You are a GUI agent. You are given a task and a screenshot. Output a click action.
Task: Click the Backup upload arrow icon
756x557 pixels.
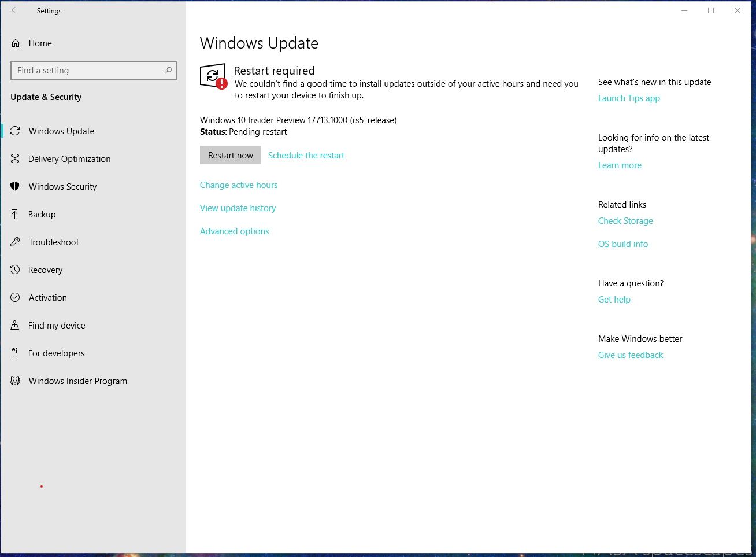15,214
